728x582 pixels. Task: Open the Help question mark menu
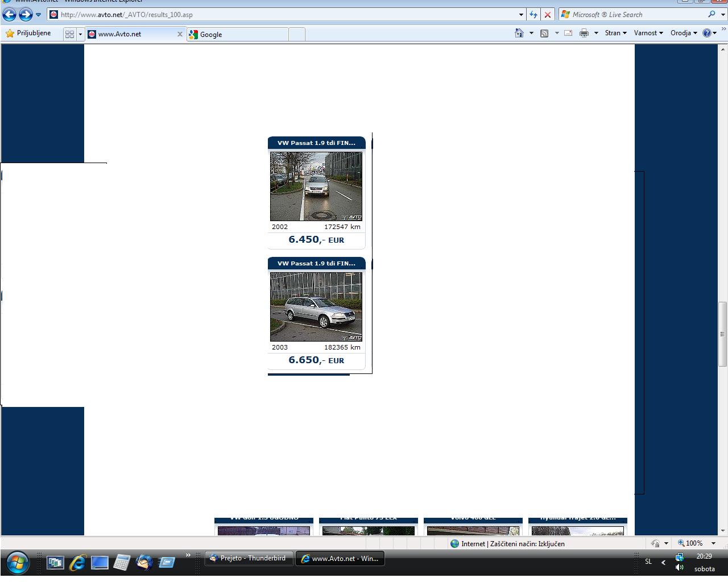[x=710, y=33]
